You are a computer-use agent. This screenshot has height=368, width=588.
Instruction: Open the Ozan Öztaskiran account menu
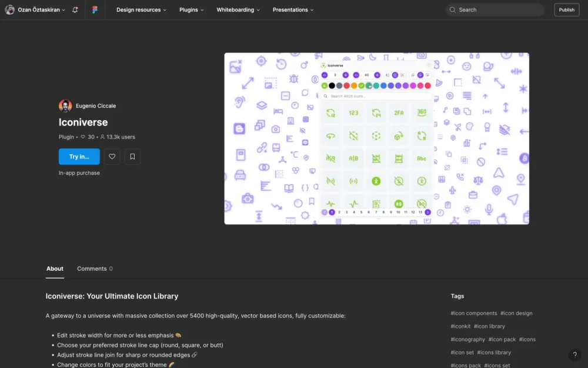(x=35, y=10)
